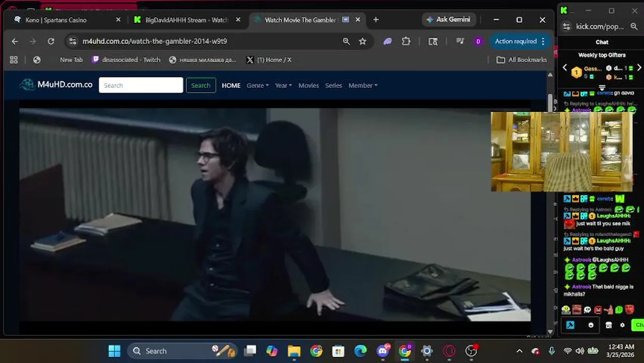This screenshot has height=363, width=644.
Task: Open Windows Settings gear on taskbar
Action: 427,351
